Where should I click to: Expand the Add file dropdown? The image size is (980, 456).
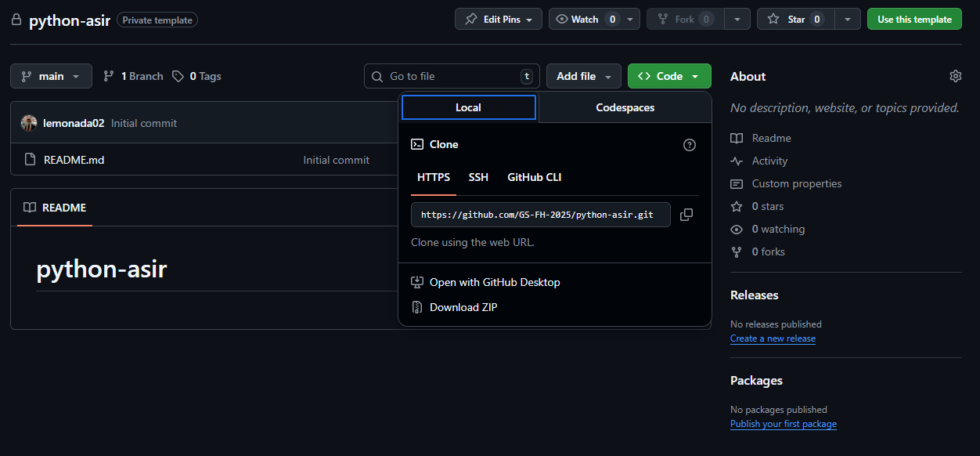(584, 76)
